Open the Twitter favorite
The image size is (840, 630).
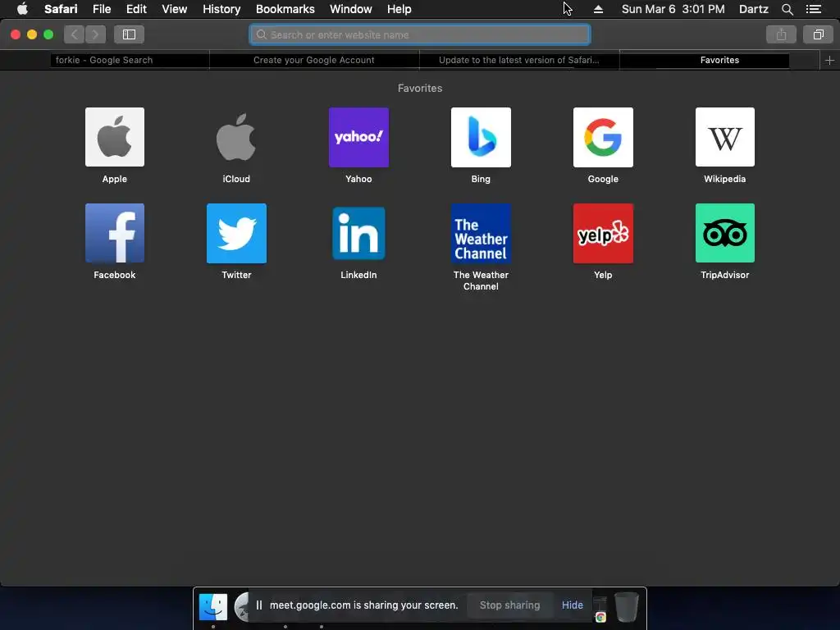[x=236, y=233]
